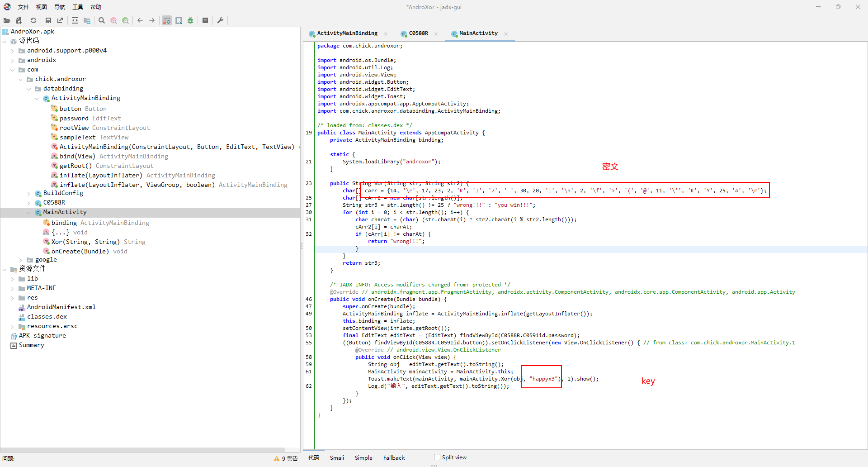The image size is (868, 467).
Task: Navigate forward with right arrow
Action: point(152,20)
